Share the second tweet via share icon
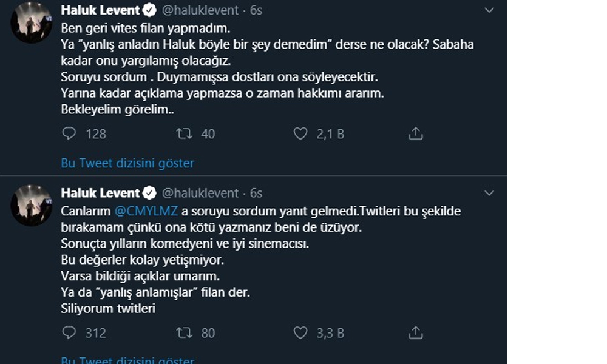Viewport: 607px width, 364px height. [416, 332]
